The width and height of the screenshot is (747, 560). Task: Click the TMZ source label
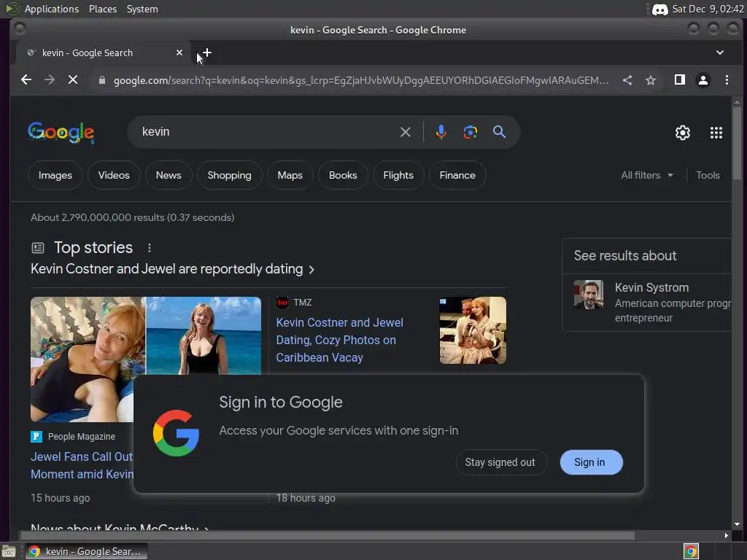(x=303, y=303)
